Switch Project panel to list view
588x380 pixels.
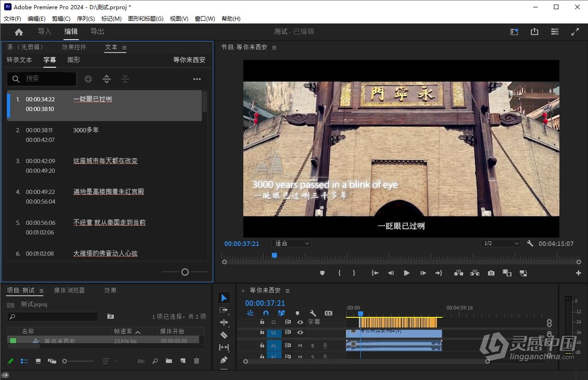[x=24, y=361]
